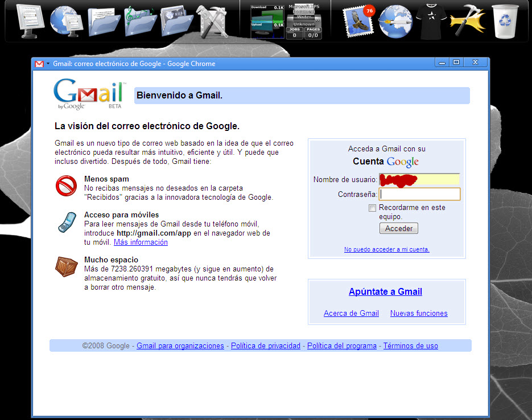Launch the yellow hammer icon in dock

click(x=468, y=20)
